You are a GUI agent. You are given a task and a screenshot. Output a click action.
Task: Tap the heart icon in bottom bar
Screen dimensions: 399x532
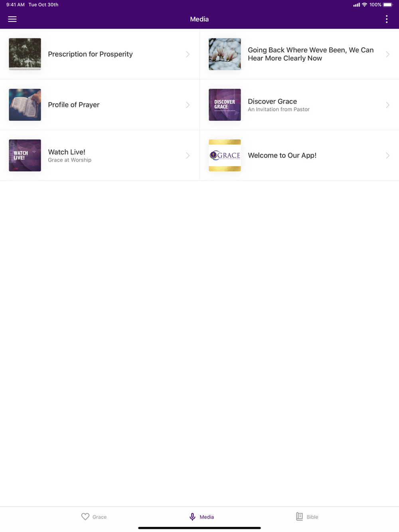85,516
